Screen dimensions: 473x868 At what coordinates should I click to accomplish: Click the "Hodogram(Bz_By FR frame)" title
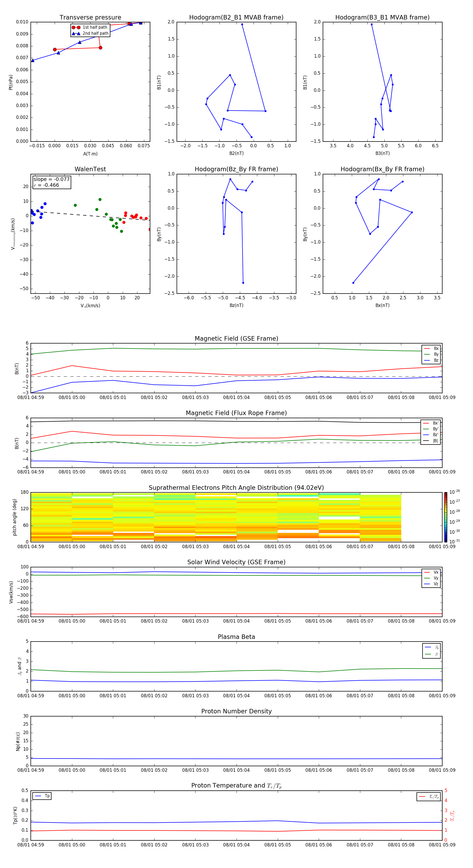(x=236, y=169)
